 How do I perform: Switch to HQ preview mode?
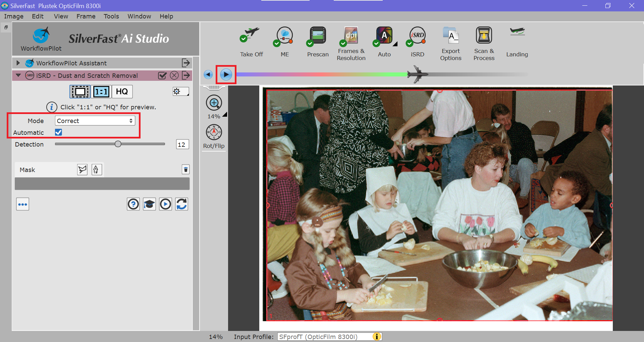click(x=122, y=92)
